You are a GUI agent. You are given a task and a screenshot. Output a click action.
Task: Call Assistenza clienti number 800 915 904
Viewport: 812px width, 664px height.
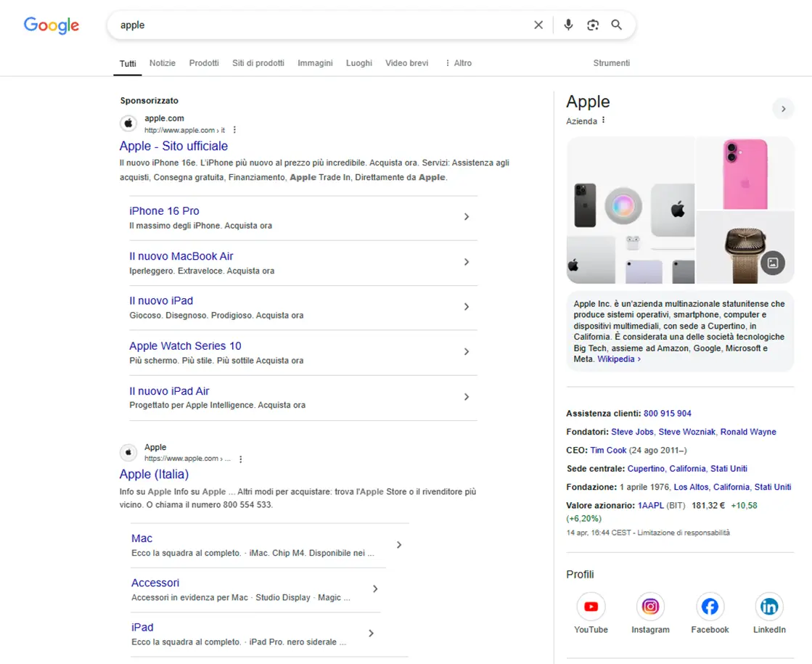[667, 414]
